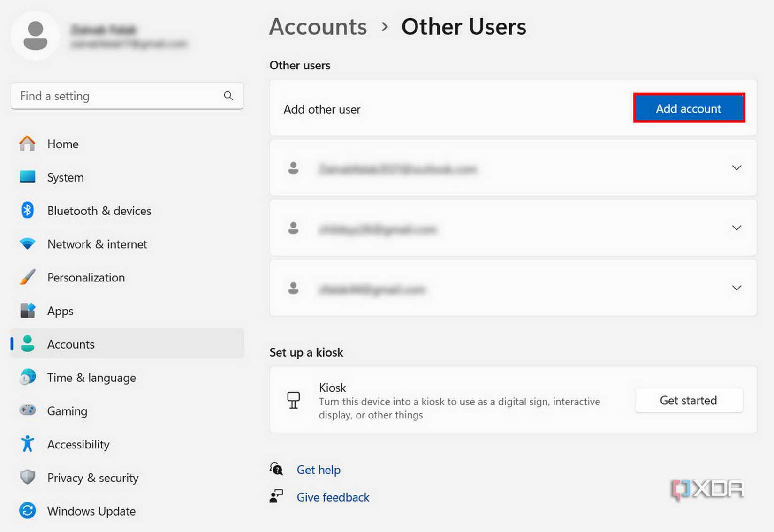Expand the second listed user account chevron
774x532 pixels.
coord(736,228)
